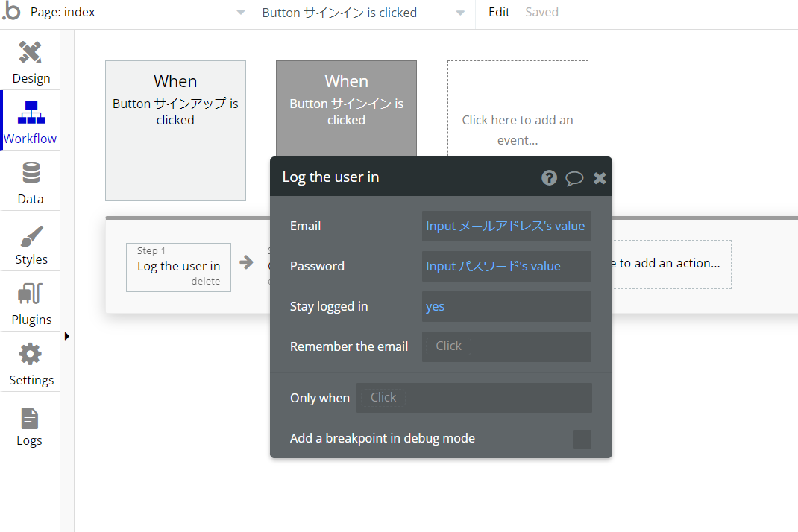Open the Styles brush icon
Image resolution: width=798 pixels, height=532 pixels.
[x=31, y=236]
